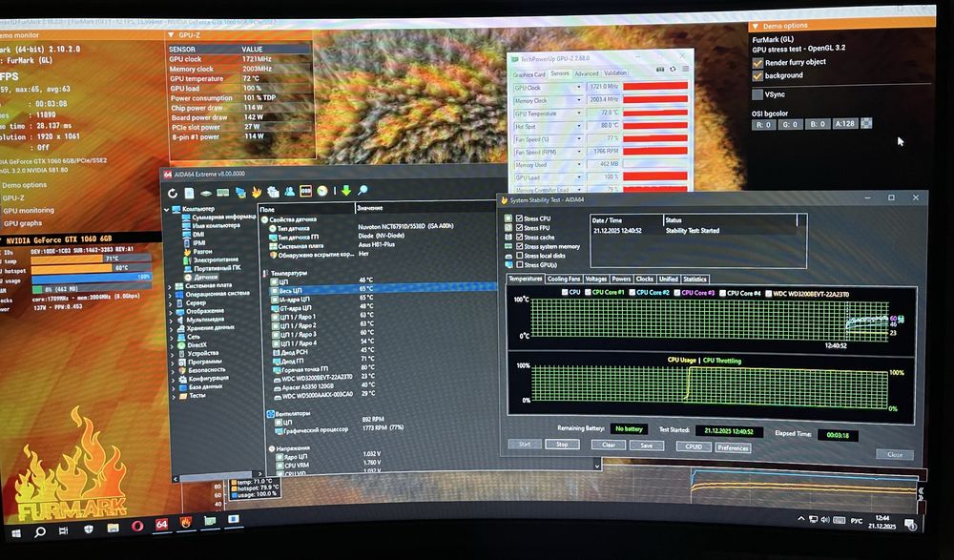The image size is (954, 560).
Task: Click the A:128 alpha value slider
Action: [845, 124]
